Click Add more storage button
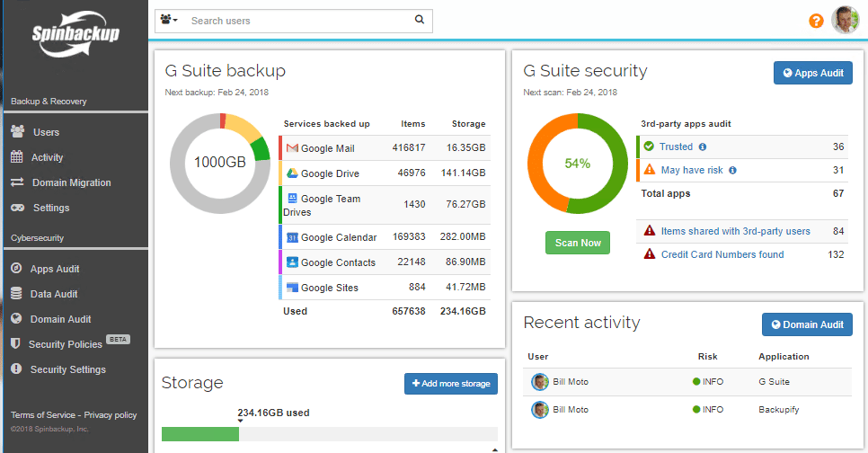The image size is (868, 453). (450, 383)
